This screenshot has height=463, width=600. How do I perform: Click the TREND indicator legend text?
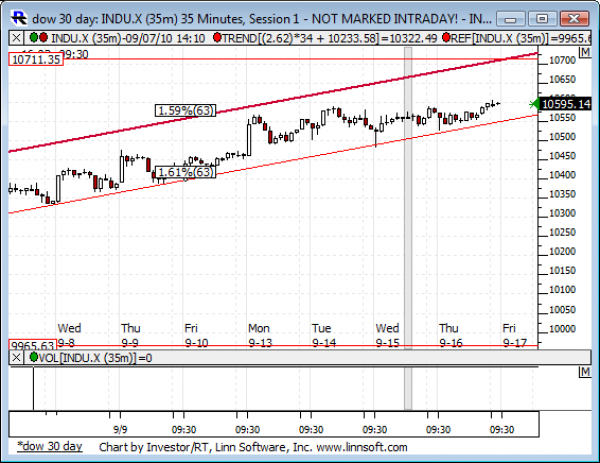tap(329, 38)
